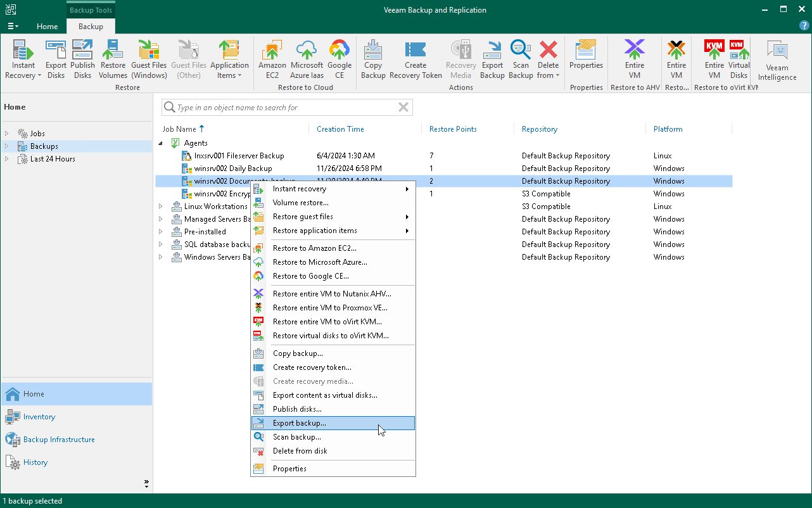The width and height of the screenshot is (812, 508).
Task: Switch to the Home ribbon tab
Action: 47,27
